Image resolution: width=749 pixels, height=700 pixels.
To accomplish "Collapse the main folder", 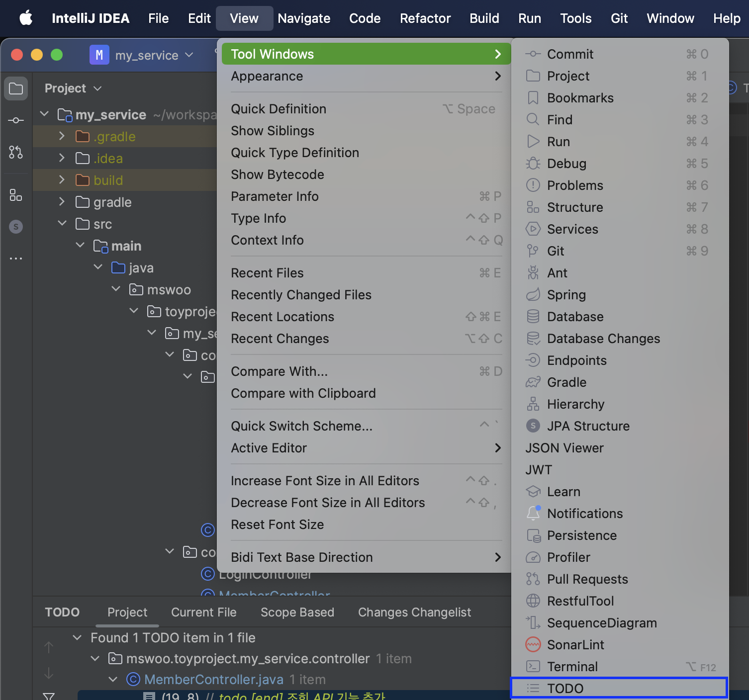I will click(80, 246).
